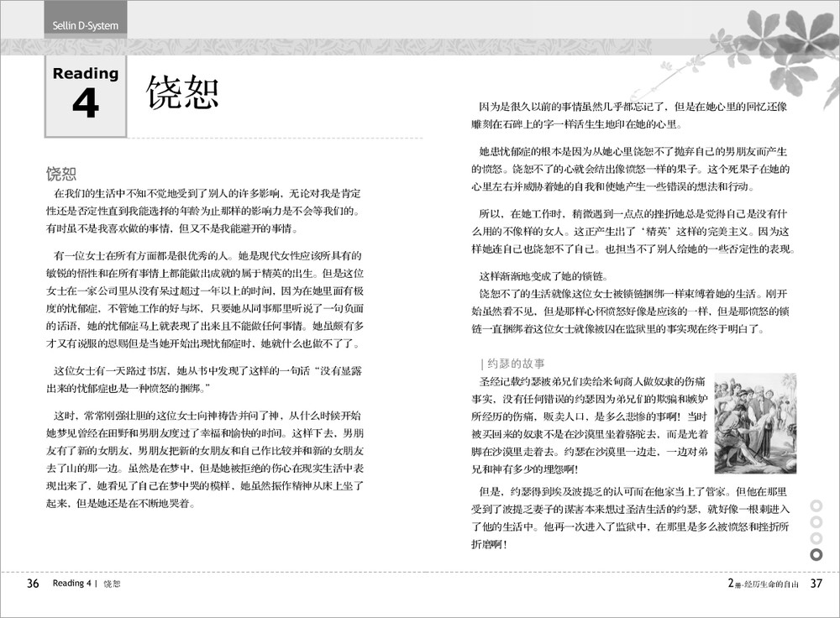Click the gray 饶恕 section subheading
This screenshot has width=840, height=618.
(x=61, y=174)
